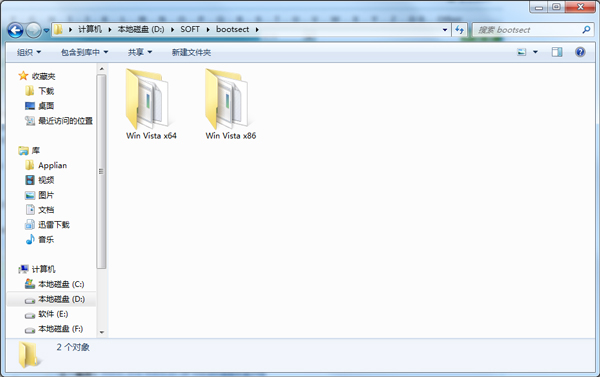Open the more view options dropdown arrow
Screen dimensions: 600x377
tap(535, 52)
